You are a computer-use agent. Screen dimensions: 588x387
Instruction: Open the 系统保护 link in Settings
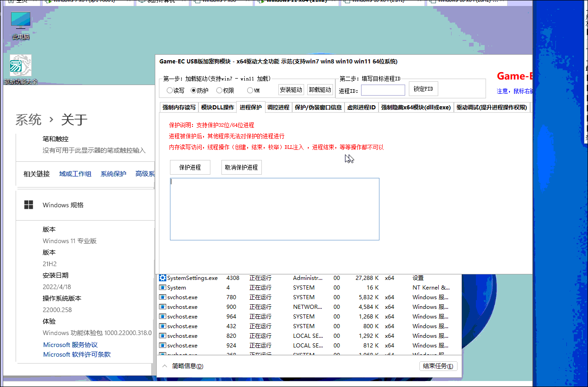113,174
